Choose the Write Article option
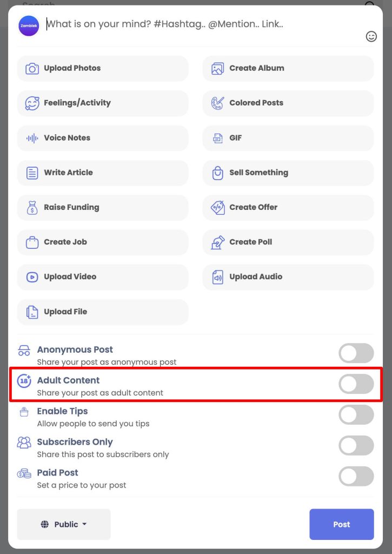The width and height of the screenshot is (392, 554). (x=103, y=173)
